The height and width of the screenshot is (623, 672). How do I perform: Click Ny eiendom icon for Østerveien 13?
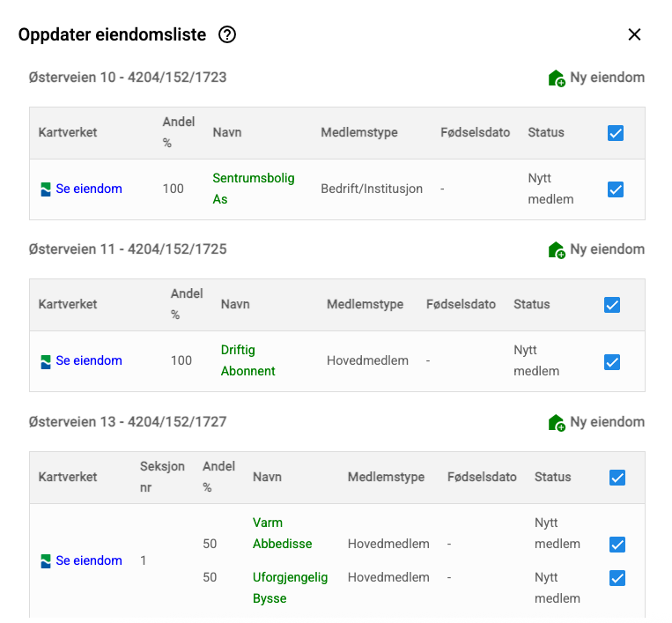pos(557,423)
